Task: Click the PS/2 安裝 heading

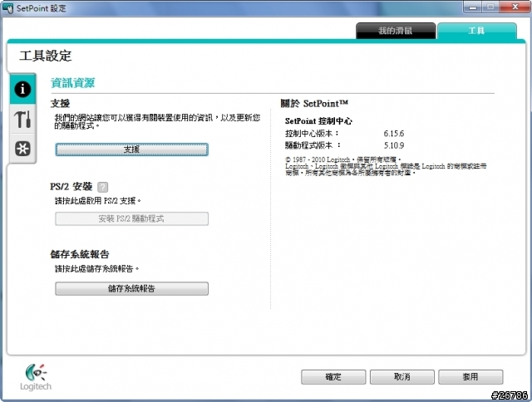Action: click(71, 186)
